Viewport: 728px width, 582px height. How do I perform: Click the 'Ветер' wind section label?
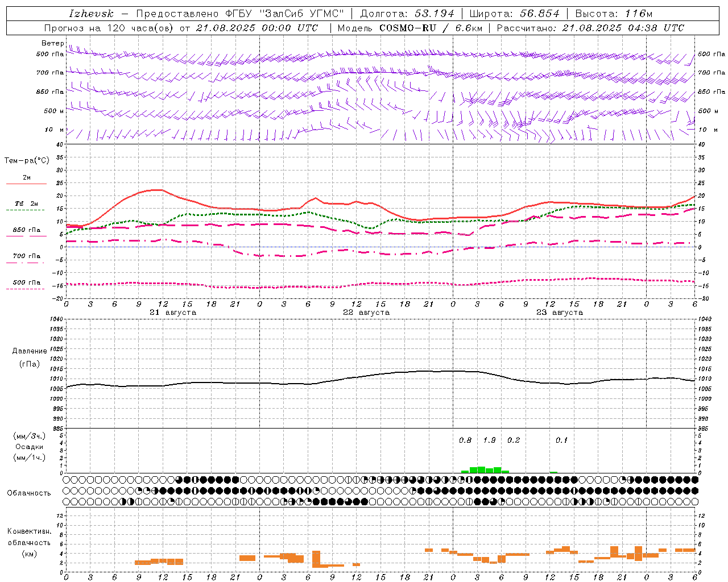click(x=52, y=43)
